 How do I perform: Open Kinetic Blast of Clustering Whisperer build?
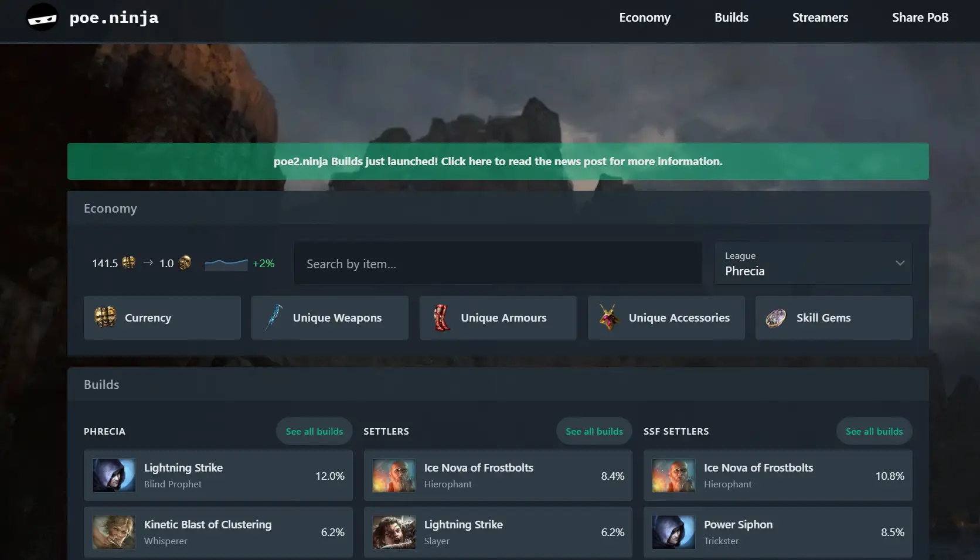(x=218, y=532)
